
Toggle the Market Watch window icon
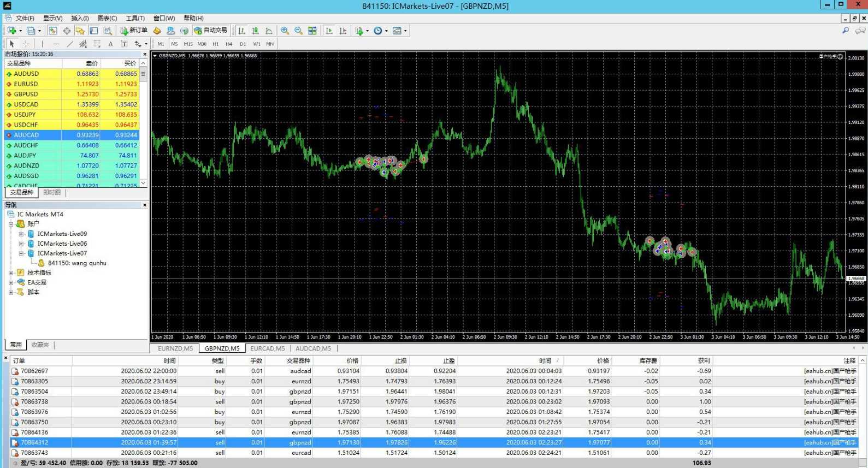click(53, 31)
